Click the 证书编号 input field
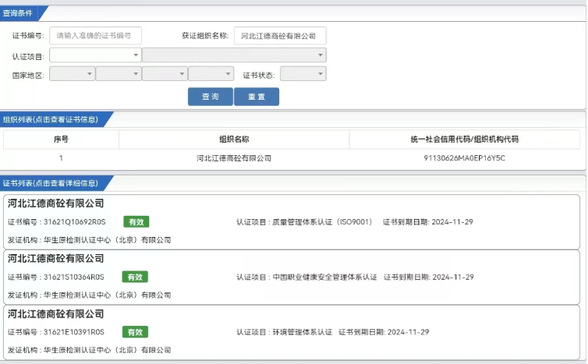The image size is (588, 364). click(95, 36)
